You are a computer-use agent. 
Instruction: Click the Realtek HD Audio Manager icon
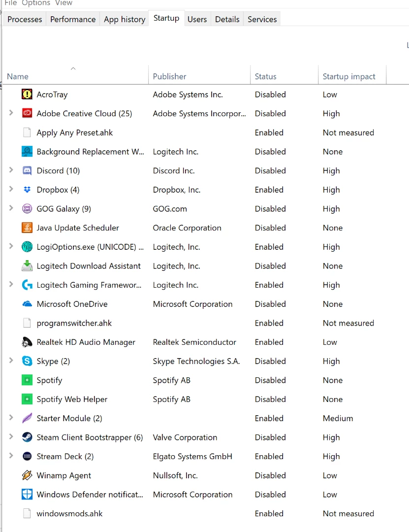coord(27,342)
